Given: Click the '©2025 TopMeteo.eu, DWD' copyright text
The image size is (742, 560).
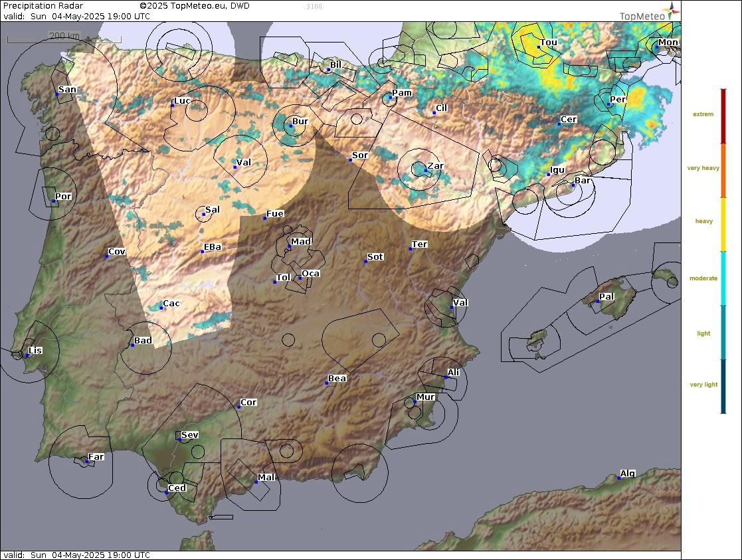Looking at the screenshot, I should (x=195, y=6).
